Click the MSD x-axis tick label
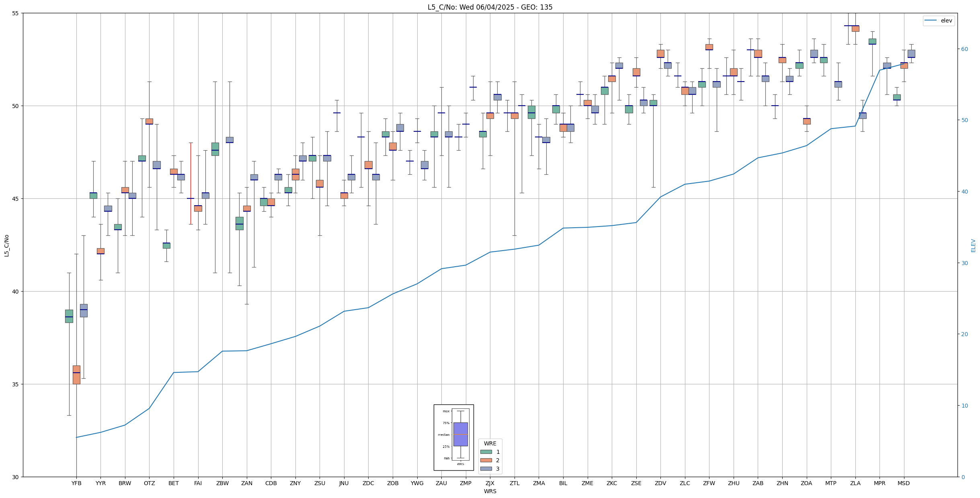The height and width of the screenshot is (498, 980). point(904,483)
